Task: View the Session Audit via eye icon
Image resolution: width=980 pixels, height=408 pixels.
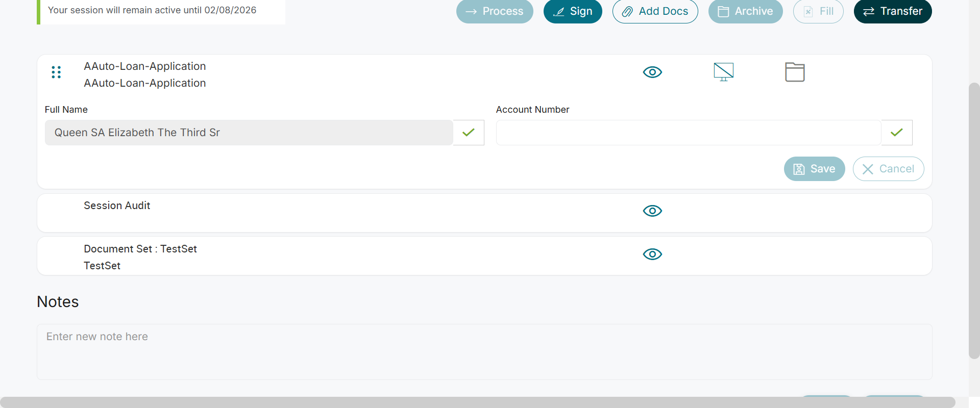Action: click(652, 211)
